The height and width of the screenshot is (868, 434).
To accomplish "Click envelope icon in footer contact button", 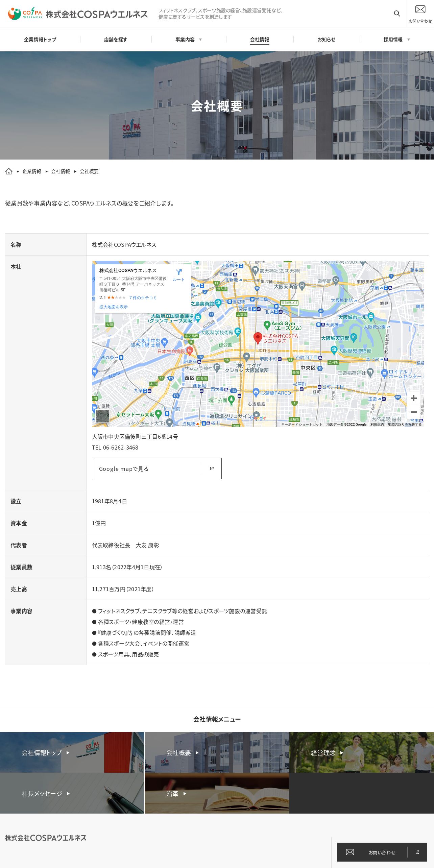I will tap(350, 852).
